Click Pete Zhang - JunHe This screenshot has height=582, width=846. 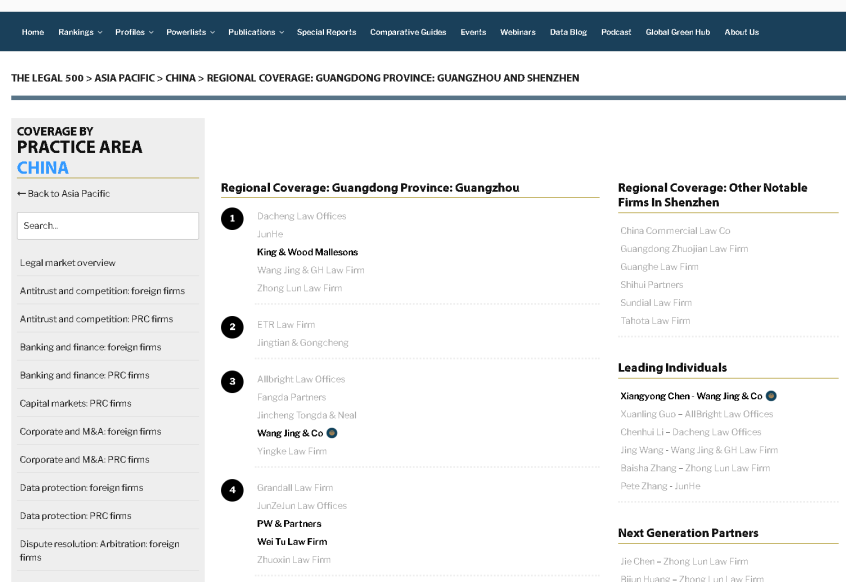click(660, 486)
